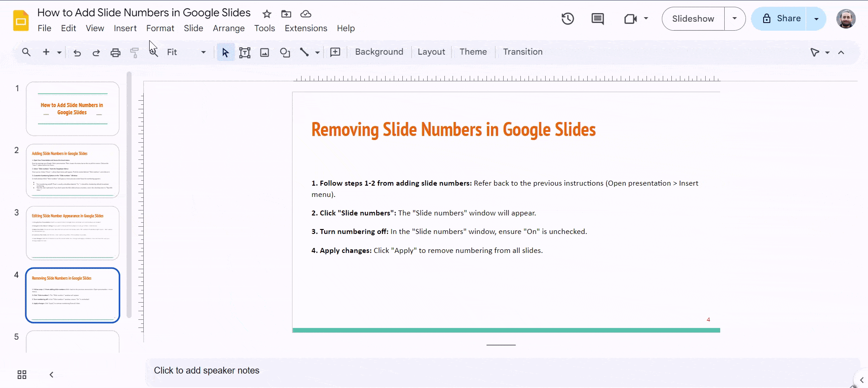Click the Undo arrow icon

point(77,53)
